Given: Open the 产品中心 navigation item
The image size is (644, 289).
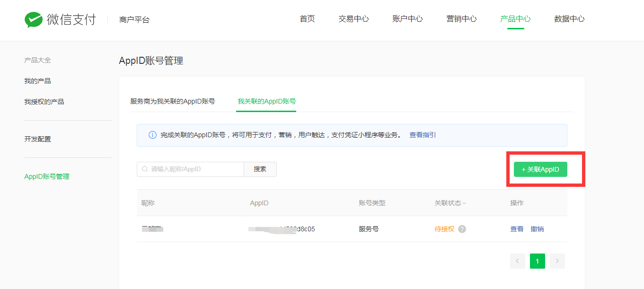Looking at the screenshot, I should [x=515, y=19].
